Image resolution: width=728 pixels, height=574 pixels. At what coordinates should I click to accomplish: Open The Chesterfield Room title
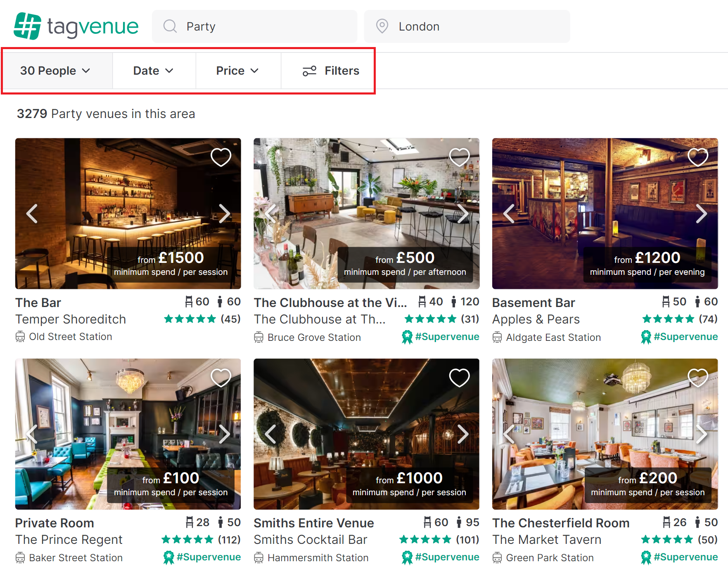coord(561,523)
